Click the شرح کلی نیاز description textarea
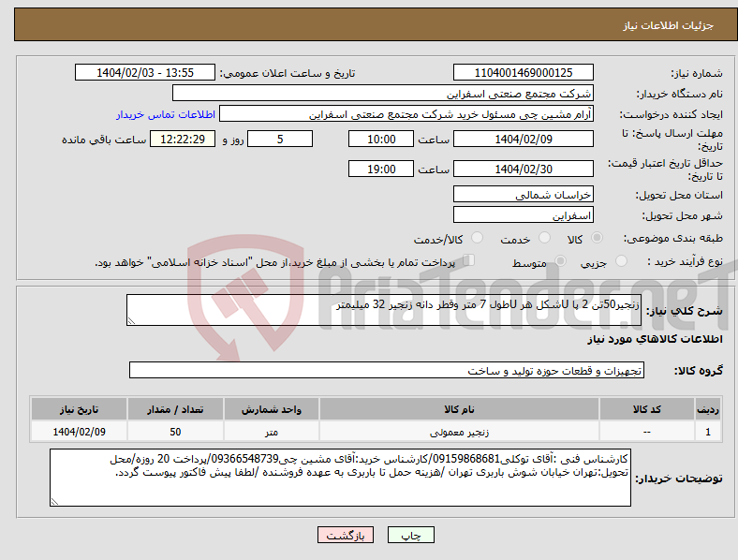 click(x=384, y=310)
